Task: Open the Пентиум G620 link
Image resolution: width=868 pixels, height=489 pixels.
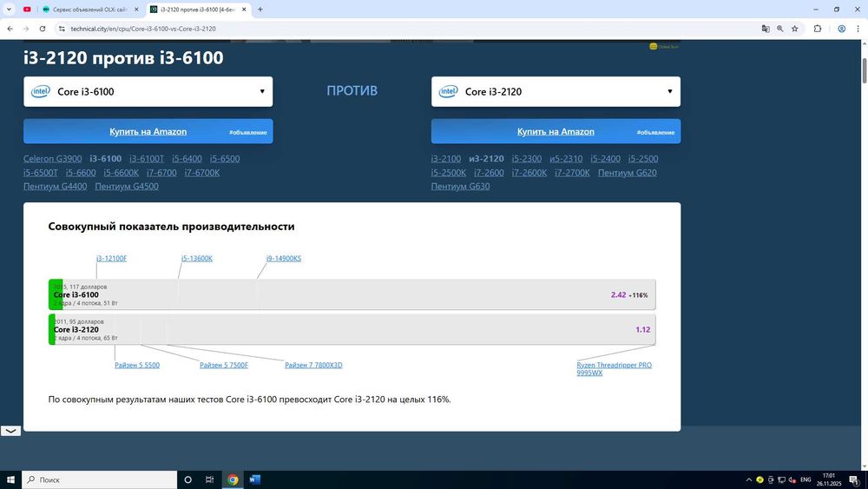Action: tap(628, 173)
